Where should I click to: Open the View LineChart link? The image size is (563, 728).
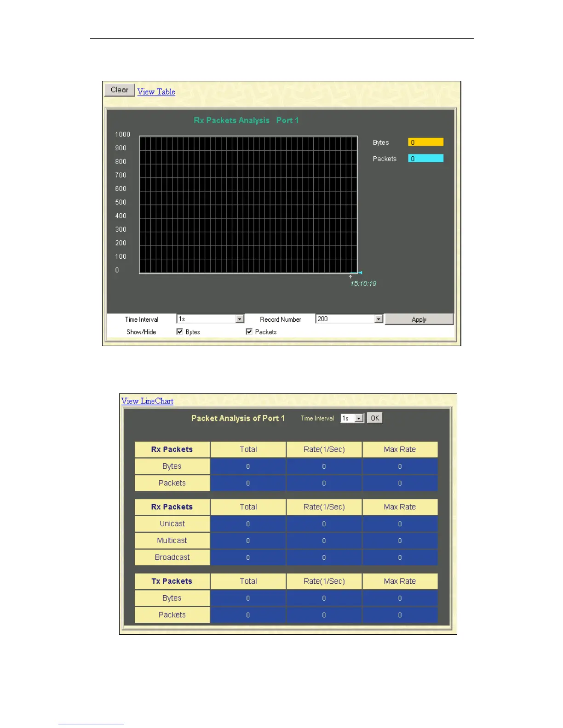147,401
